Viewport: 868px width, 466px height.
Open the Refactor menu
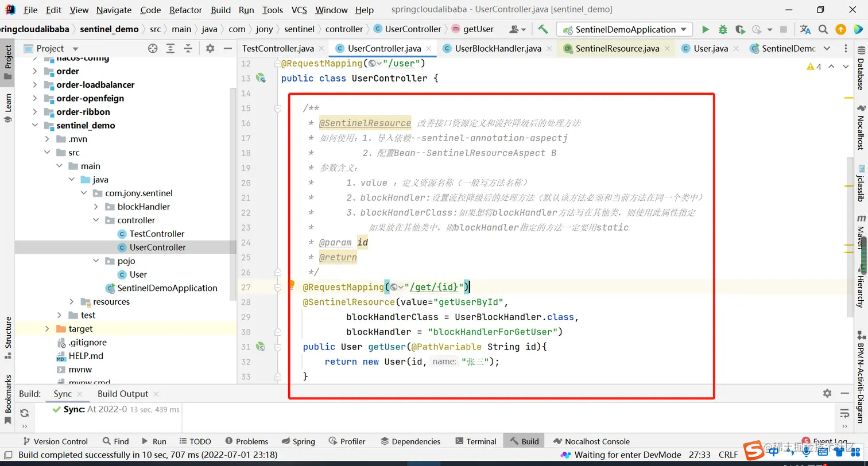tap(186, 10)
